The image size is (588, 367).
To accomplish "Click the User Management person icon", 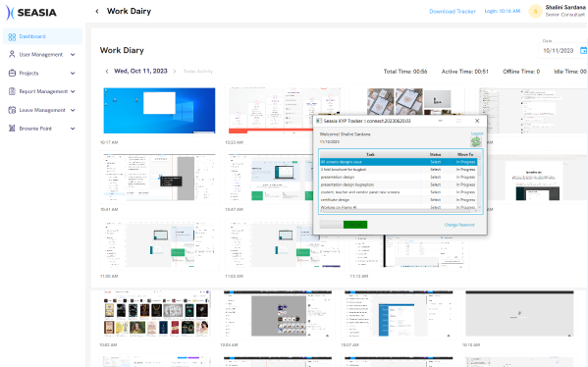I will click(x=12, y=54).
